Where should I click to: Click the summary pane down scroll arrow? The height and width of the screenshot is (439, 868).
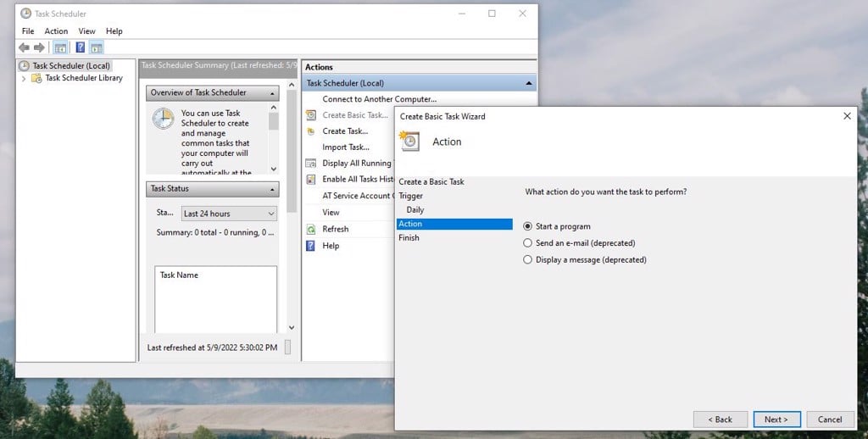(x=292, y=328)
